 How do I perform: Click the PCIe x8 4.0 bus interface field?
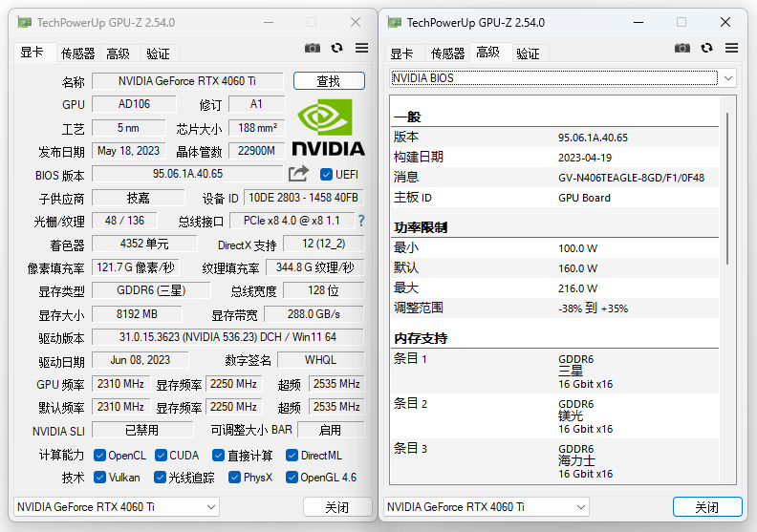point(292,221)
